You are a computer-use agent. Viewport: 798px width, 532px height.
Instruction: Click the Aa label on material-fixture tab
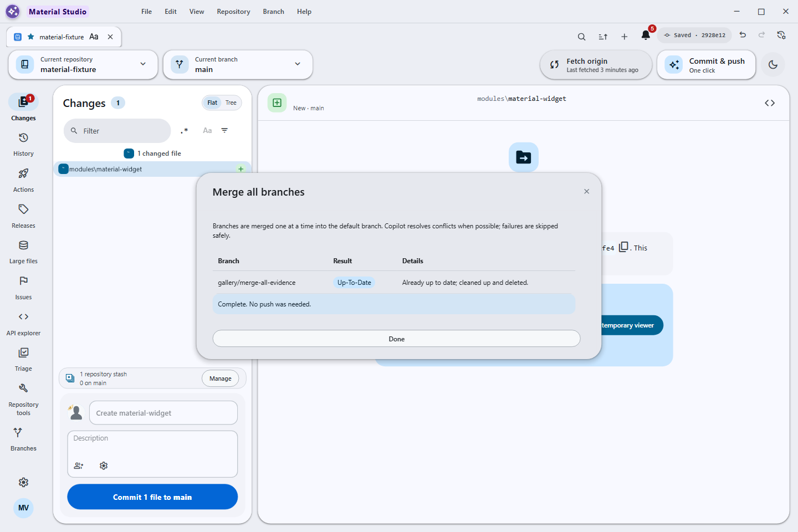click(x=94, y=37)
